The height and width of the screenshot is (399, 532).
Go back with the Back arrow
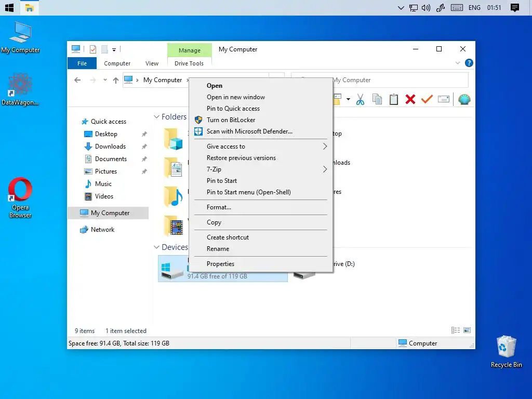77,80
